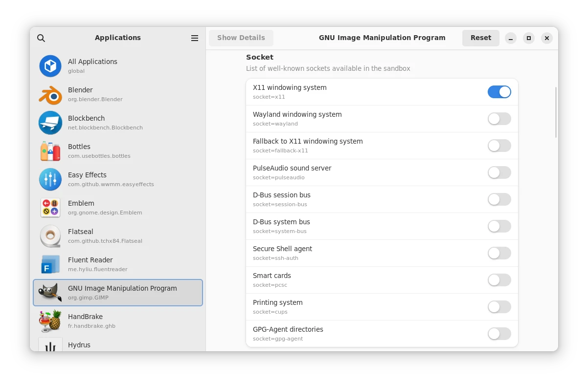Screen dimensions: 588x384
Task: Enable the Printing system switch
Action: (499, 307)
